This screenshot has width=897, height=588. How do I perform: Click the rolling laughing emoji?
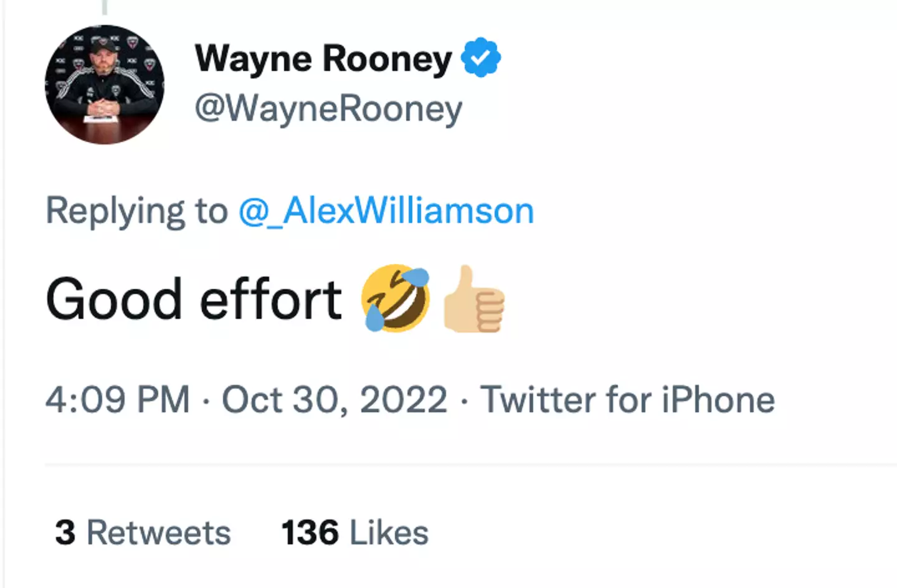tap(396, 298)
